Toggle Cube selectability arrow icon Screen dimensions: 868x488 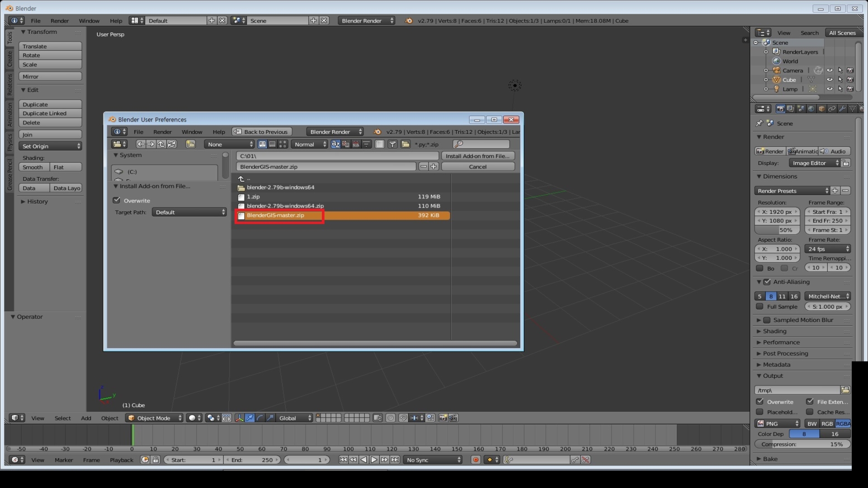[x=840, y=80]
